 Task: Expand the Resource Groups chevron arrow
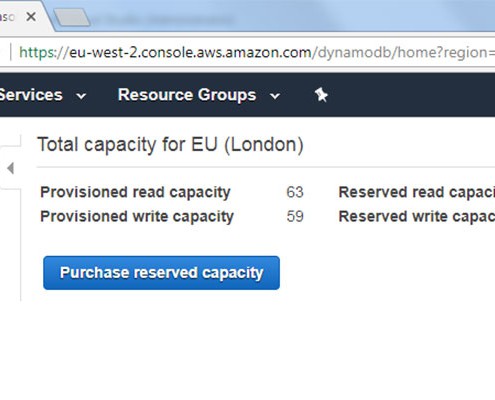275,96
